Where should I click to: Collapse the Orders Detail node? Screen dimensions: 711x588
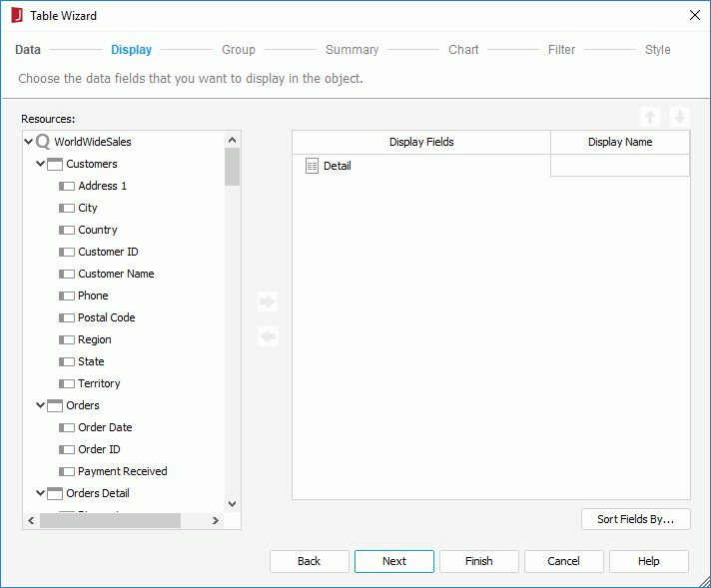point(40,493)
